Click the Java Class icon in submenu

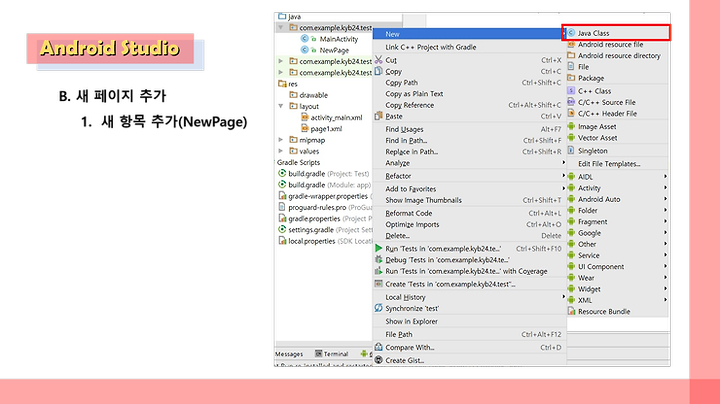[x=571, y=33]
